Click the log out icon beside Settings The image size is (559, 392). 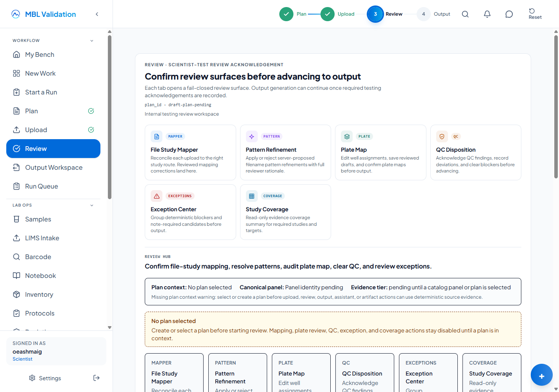click(97, 378)
